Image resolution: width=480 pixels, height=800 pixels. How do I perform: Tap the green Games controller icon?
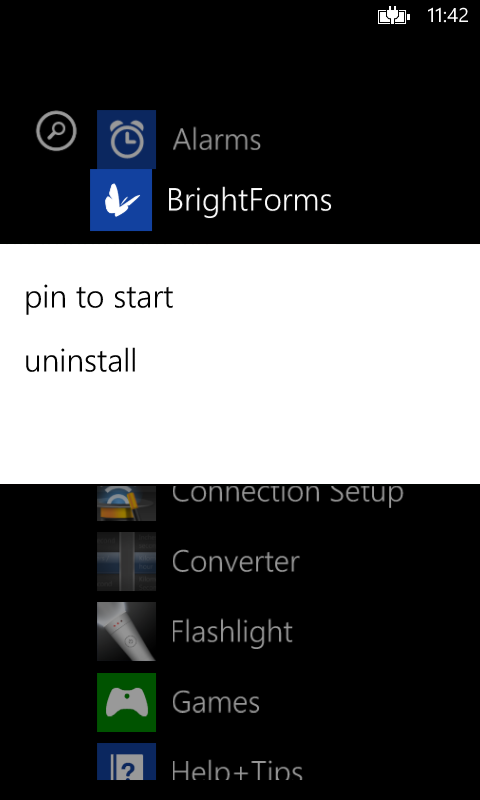(127, 703)
